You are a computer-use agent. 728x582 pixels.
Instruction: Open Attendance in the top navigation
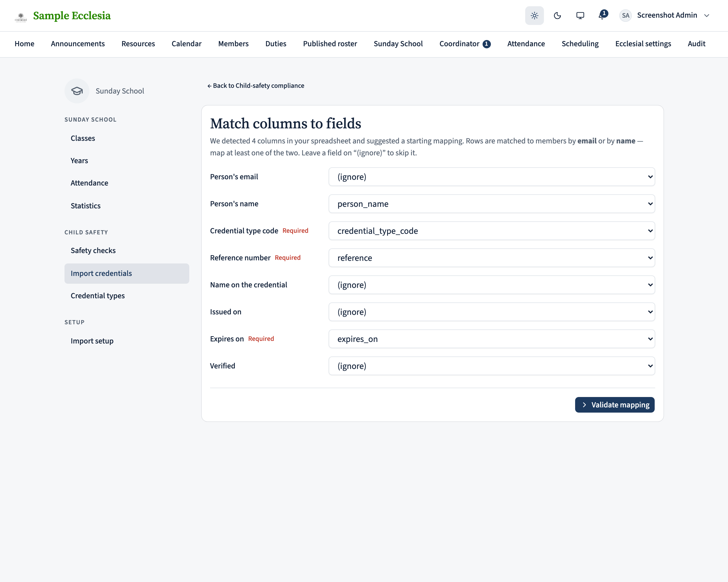click(526, 44)
